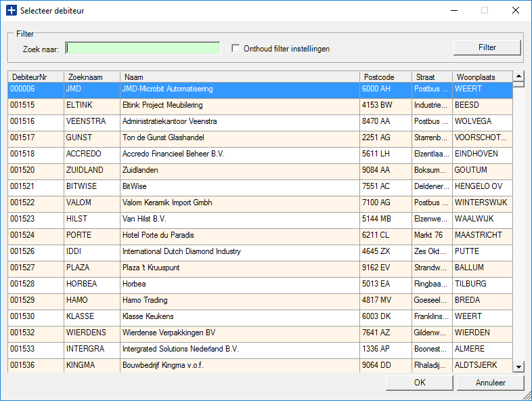Select Valom Keramik Import Gmbh row

click(x=260, y=204)
